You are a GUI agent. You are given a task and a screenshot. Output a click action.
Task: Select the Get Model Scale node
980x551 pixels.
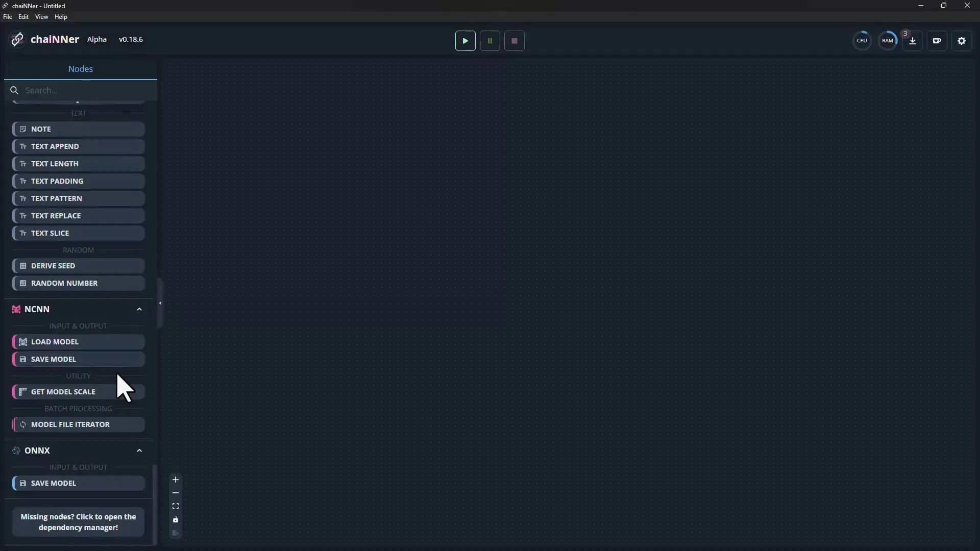click(x=63, y=391)
